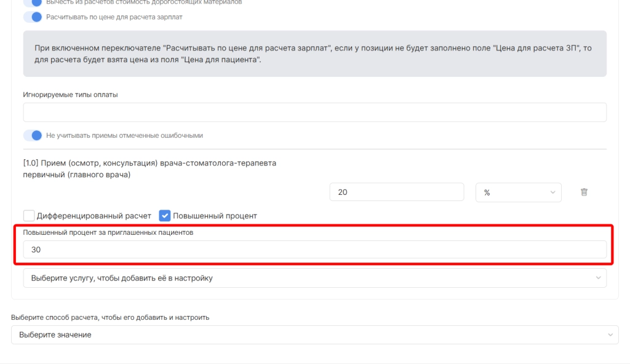Uncheck the 'Повышенный процент' checkbox

pos(164,216)
